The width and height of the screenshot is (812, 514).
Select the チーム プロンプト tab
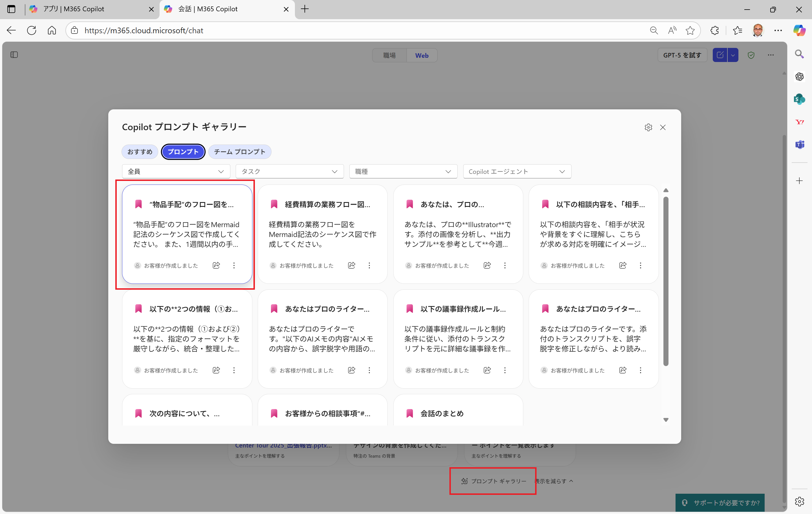(239, 152)
